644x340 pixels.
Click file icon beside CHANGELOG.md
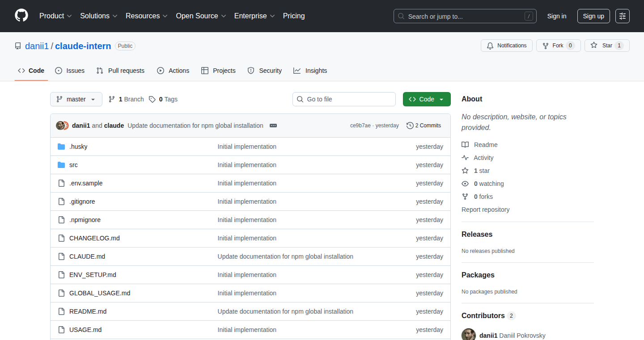(x=61, y=238)
